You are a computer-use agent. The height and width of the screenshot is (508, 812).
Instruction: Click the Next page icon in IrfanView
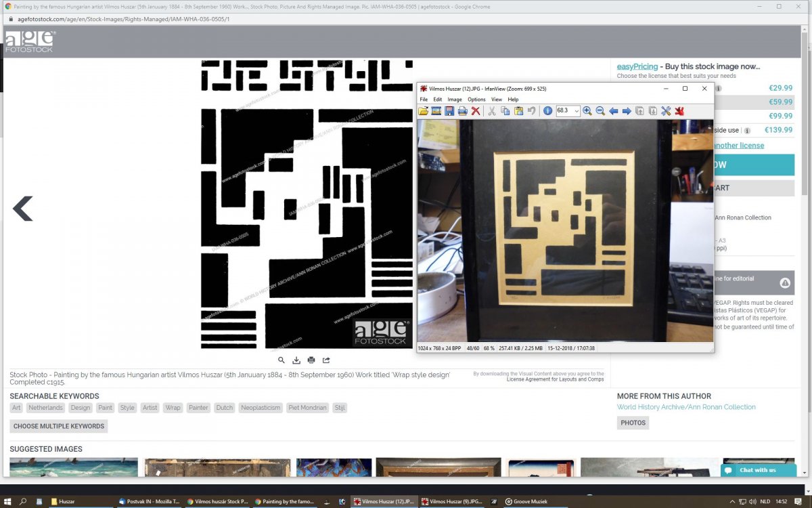[x=653, y=111]
